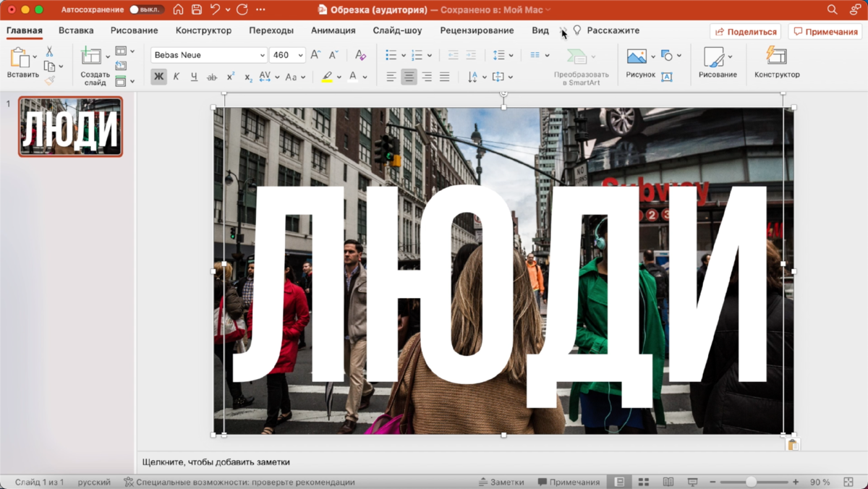
Task: Open the Конструктор designer ideas button
Action: point(776,61)
